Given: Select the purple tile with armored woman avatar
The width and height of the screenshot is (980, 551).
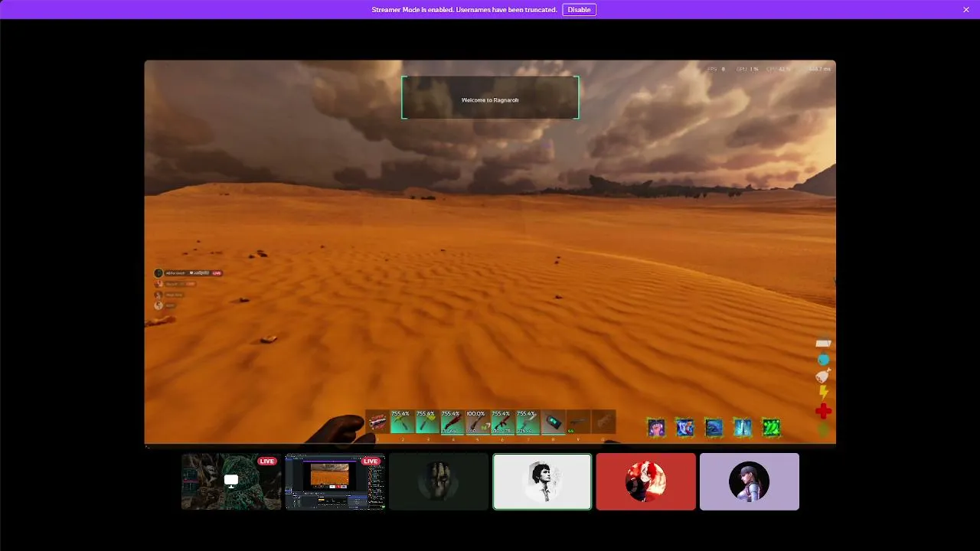Looking at the screenshot, I should tap(750, 481).
